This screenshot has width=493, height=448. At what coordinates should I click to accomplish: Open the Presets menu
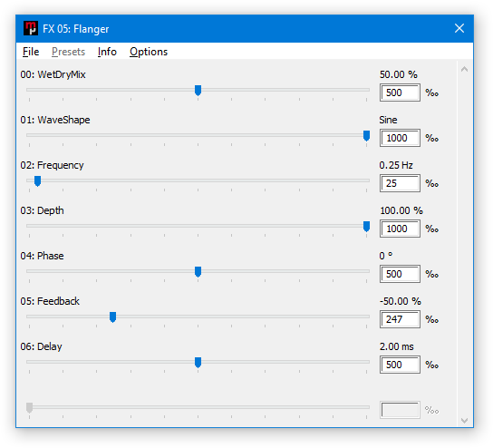click(68, 52)
